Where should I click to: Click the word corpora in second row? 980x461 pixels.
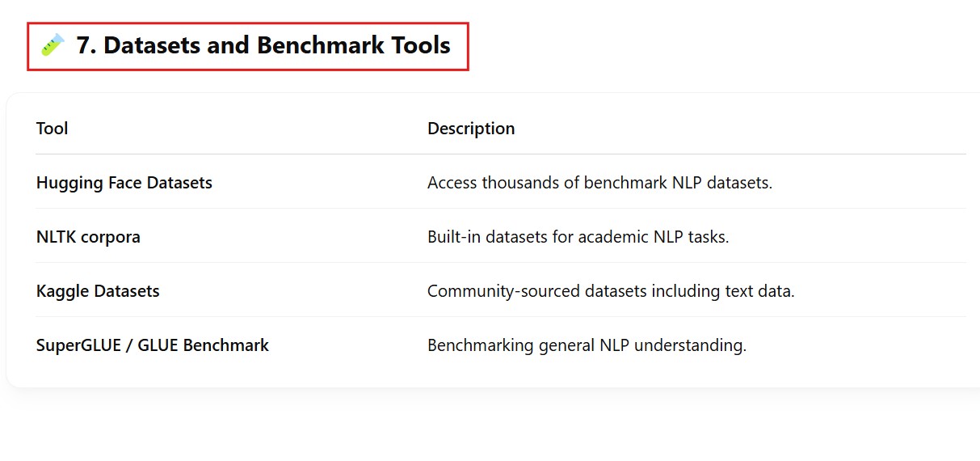coord(111,237)
